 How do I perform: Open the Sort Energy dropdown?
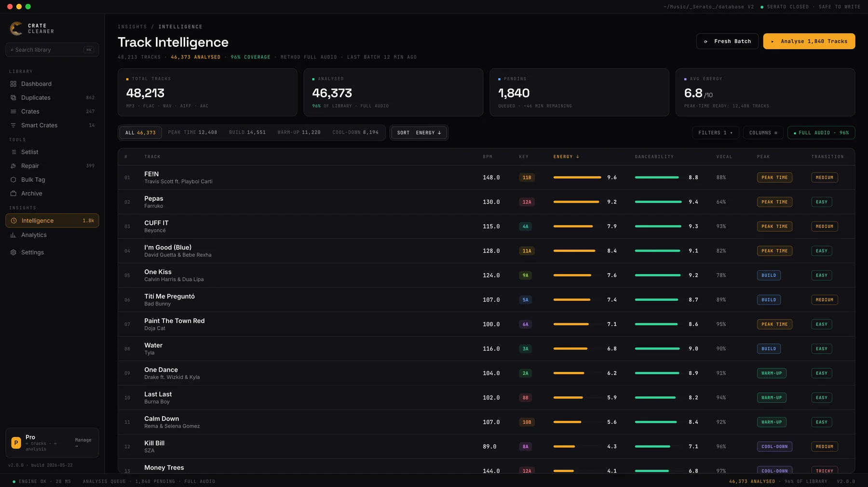[419, 133]
